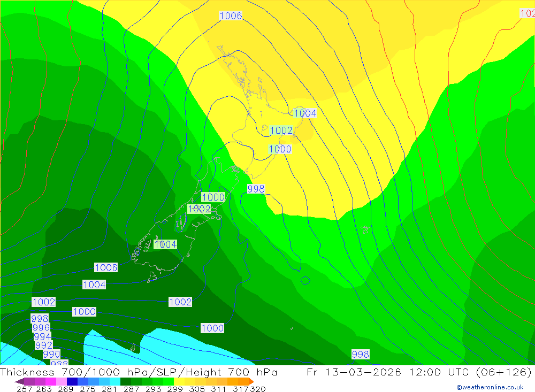Click the 1004 label on southern South Island

[x=165, y=244]
